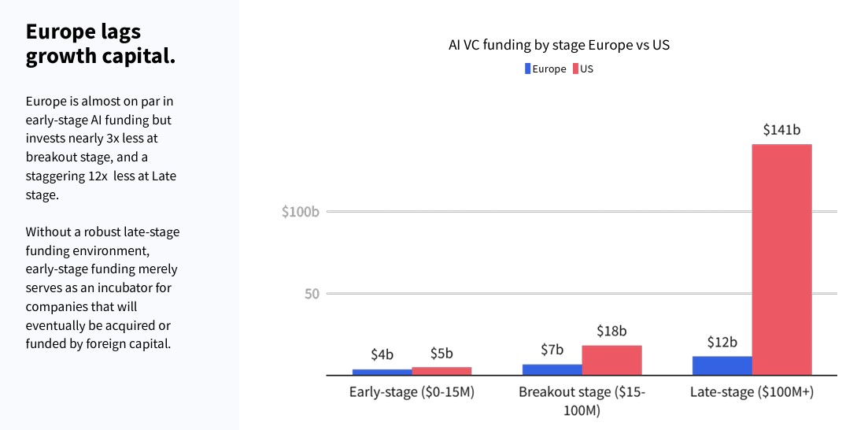Click the paragraph starting "Without a robust late-stage"
Screen dimensions: 868x430
[x=103, y=287]
